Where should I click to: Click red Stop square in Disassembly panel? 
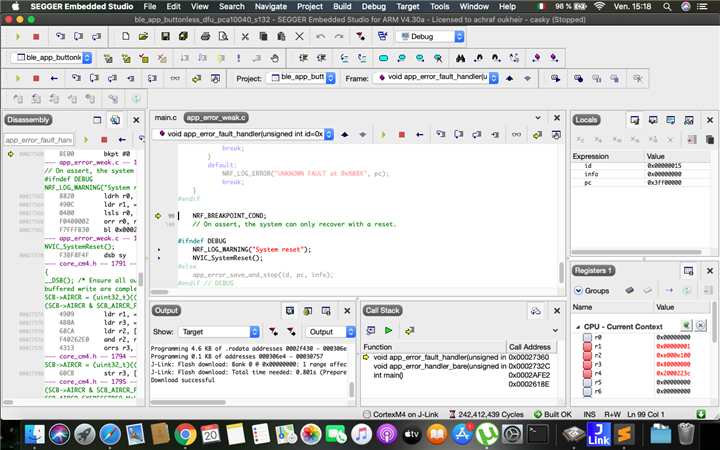[x=104, y=140]
